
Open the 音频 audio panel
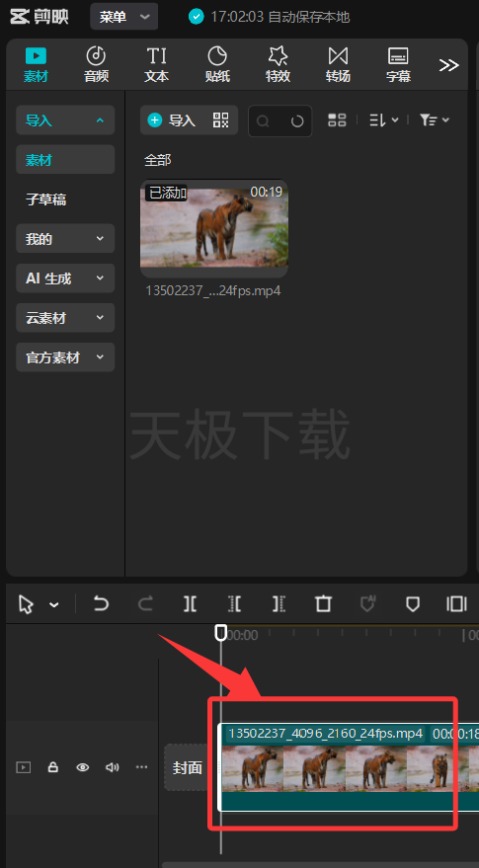97,64
